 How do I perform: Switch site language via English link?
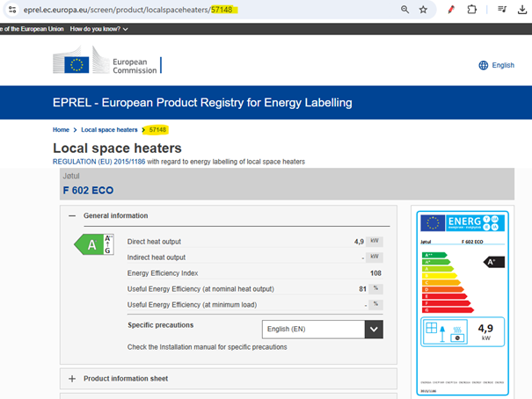point(503,65)
